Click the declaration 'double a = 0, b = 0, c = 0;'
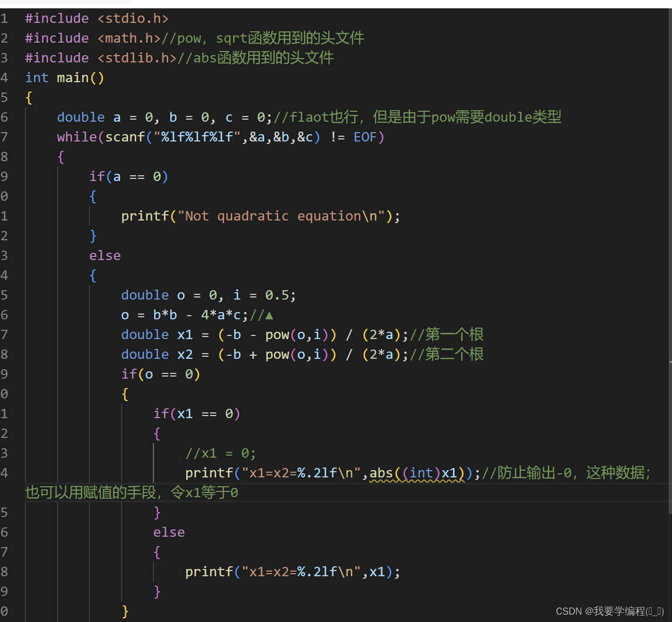 (x=165, y=118)
